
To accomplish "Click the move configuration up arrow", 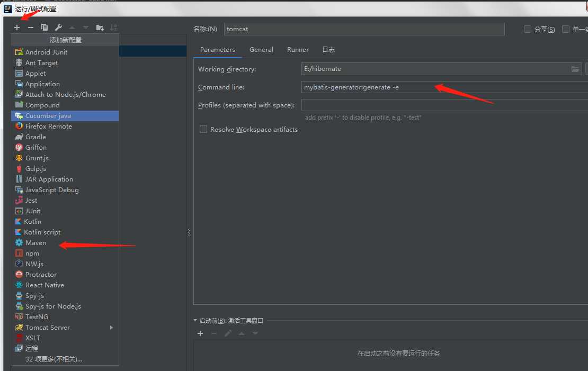I will tap(72, 28).
